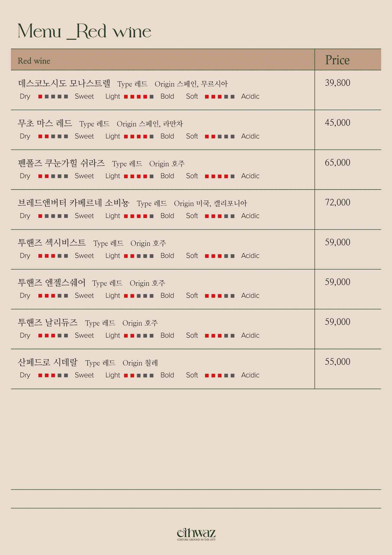
Task: Select the 72,000 price
Action: 337,202
